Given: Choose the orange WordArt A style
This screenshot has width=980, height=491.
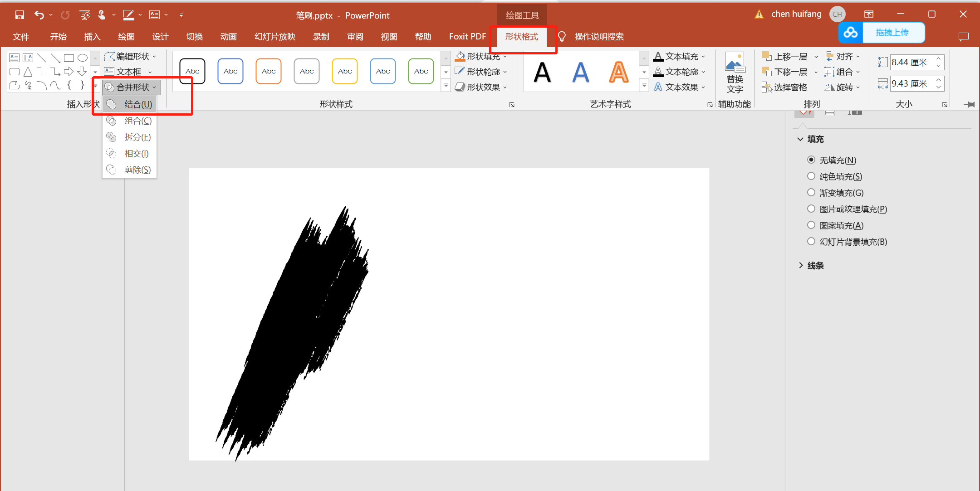Looking at the screenshot, I should click(619, 72).
